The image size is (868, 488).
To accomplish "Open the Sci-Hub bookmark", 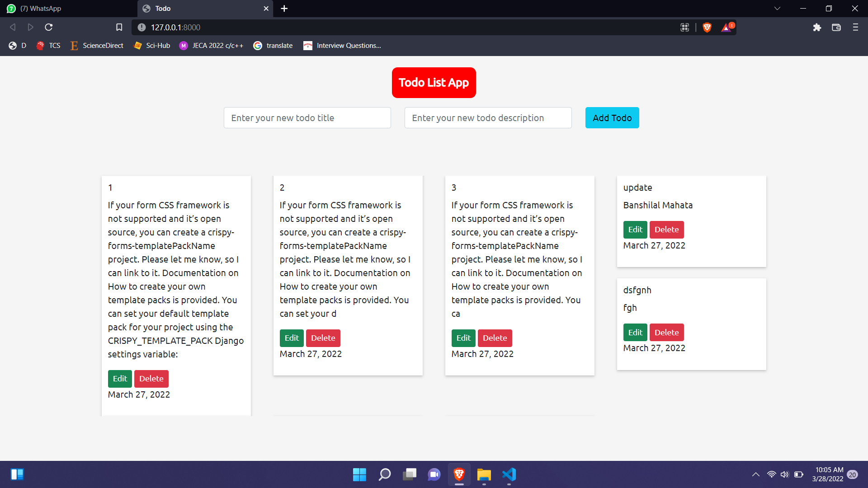I will click(x=151, y=45).
